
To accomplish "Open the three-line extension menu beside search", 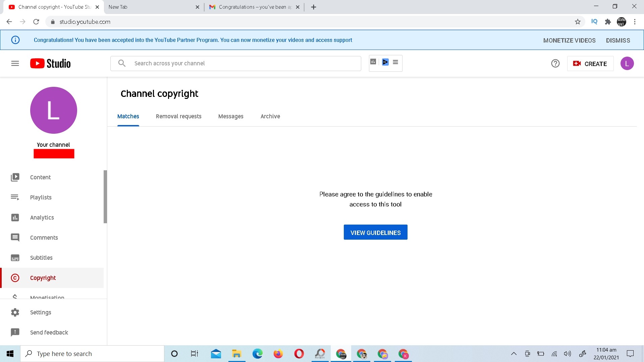I will pyautogui.click(x=395, y=62).
